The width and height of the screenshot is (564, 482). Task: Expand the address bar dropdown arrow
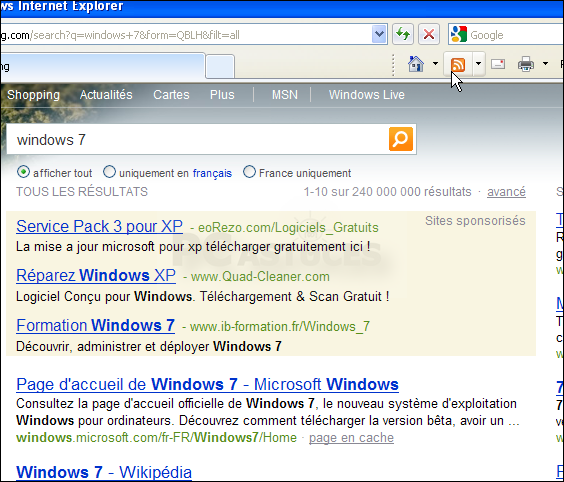pyautogui.click(x=379, y=34)
